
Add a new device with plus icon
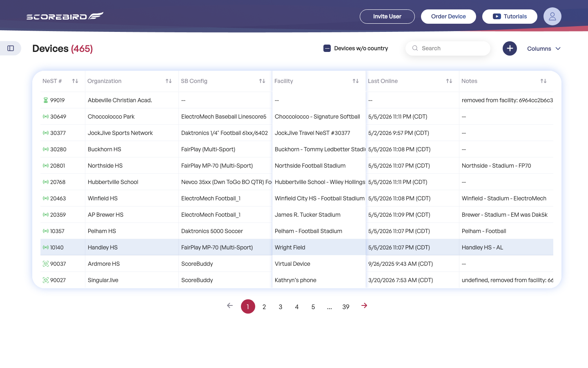click(510, 48)
